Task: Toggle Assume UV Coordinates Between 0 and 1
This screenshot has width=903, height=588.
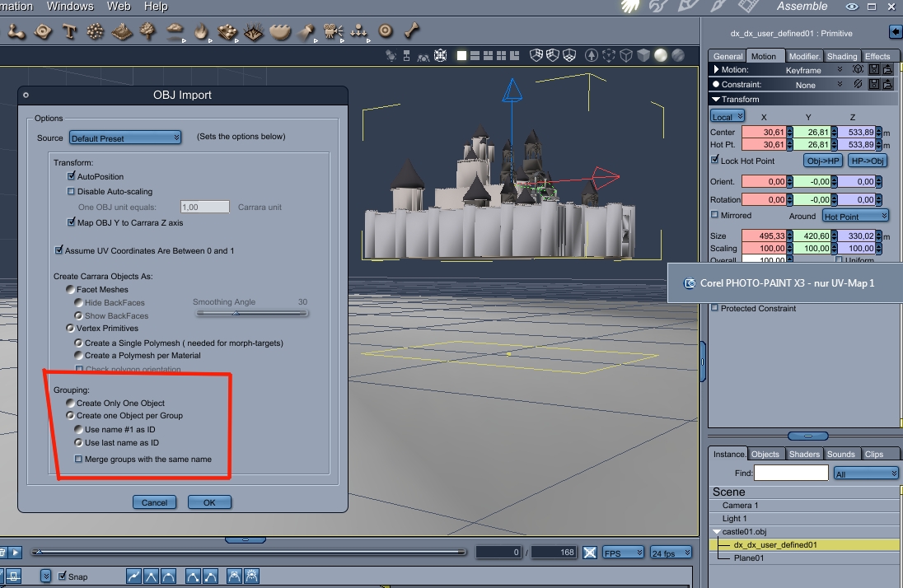Action: point(58,250)
